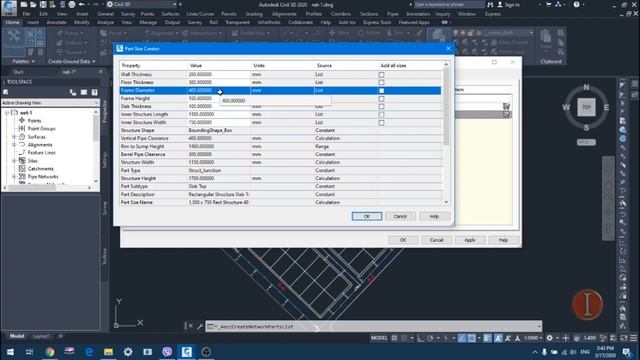The height and width of the screenshot is (360, 640).
Task: Click the polar tracking icon in status bar
Action: [x=430, y=338]
